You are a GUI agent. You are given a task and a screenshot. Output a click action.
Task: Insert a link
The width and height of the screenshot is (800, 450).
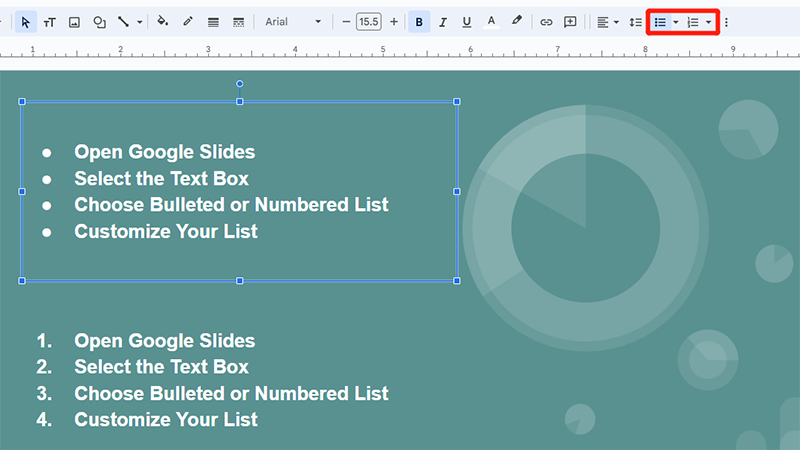click(x=546, y=22)
